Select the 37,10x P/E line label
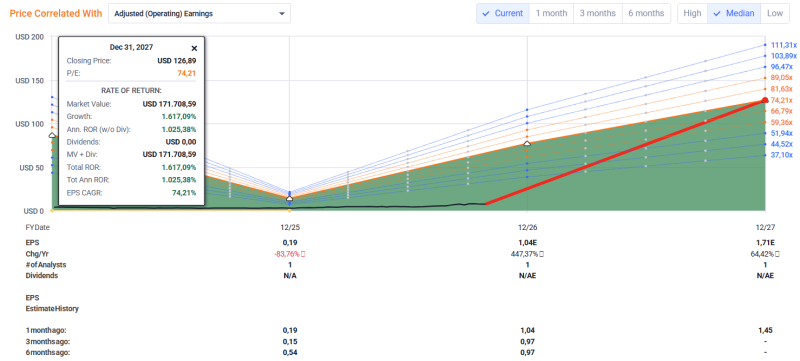 coord(781,154)
